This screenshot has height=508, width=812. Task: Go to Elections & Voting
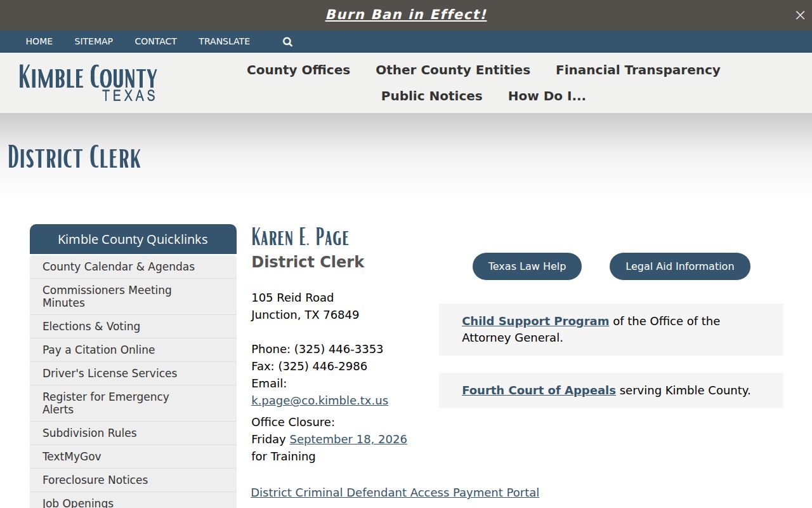pos(133,326)
